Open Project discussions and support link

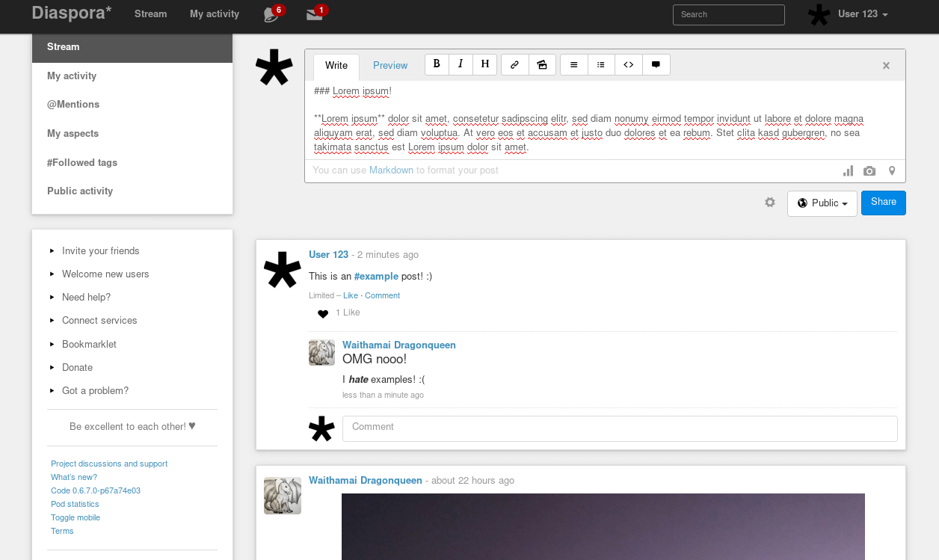pos(109,464)
